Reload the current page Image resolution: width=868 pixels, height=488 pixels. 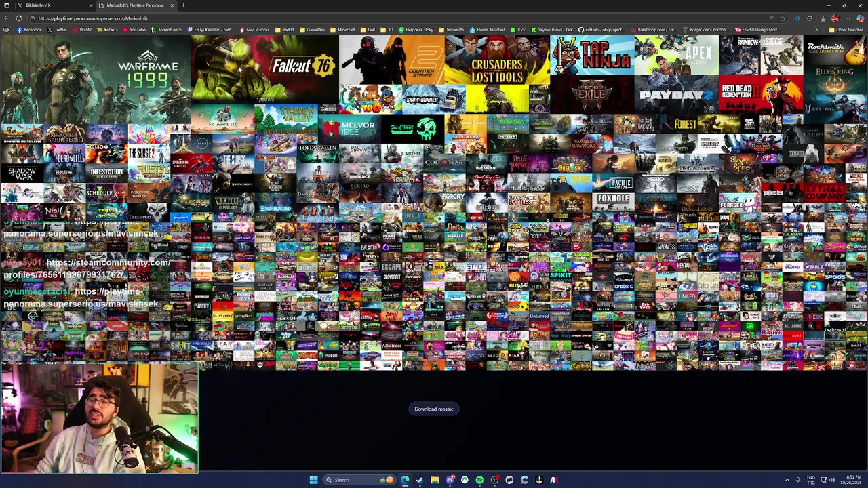19,18
